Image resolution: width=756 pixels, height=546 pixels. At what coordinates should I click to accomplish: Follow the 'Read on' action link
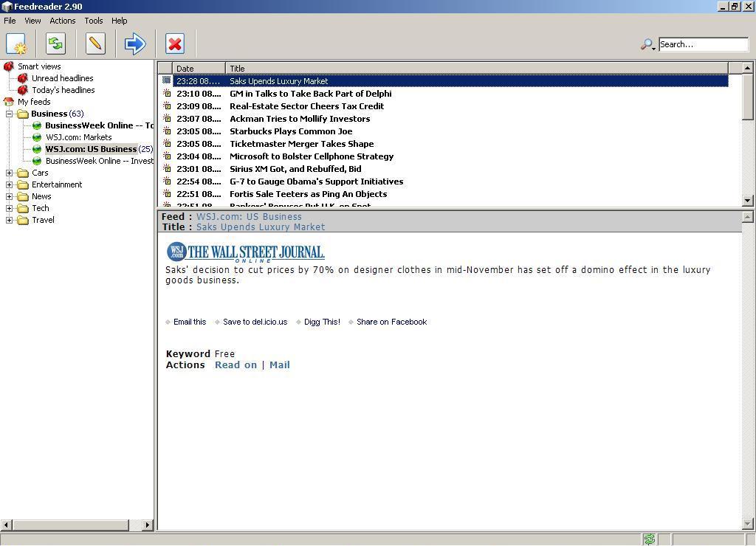click(x=236, y=364)
